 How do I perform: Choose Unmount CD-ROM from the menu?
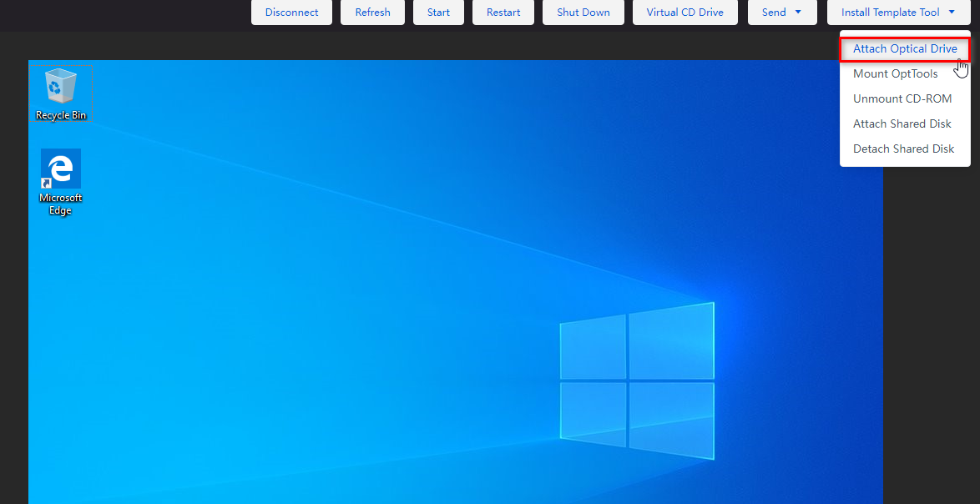pyautogui.click(x=904, y=98)
